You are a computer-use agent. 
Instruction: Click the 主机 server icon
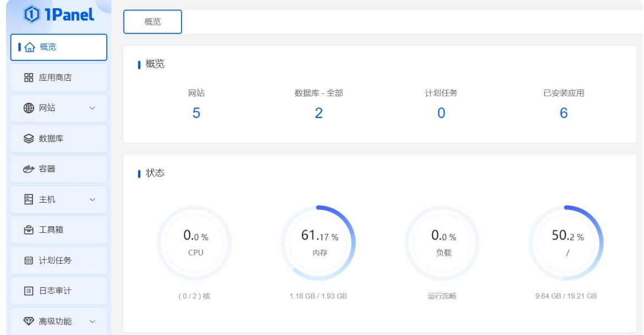pos(29,199)
